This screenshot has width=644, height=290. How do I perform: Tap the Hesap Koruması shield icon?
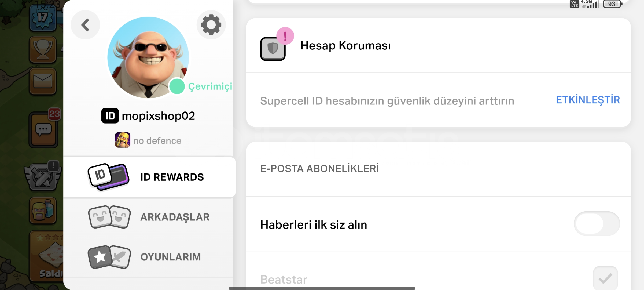[273, 49]
